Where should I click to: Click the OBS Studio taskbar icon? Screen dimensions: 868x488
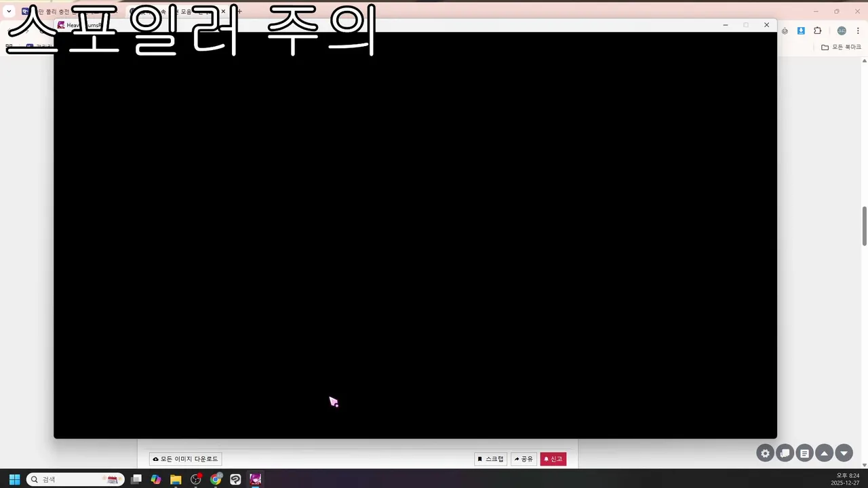(196, 479)
